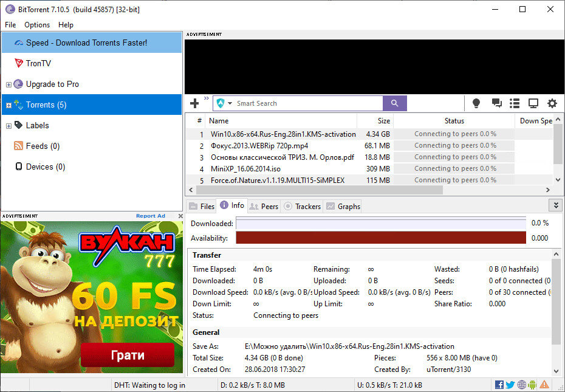The height and width of the screenshot is (392, 565).
Task: Click the Downloaded progress bar
Action: pyautogui.click(x=382, y=223)
